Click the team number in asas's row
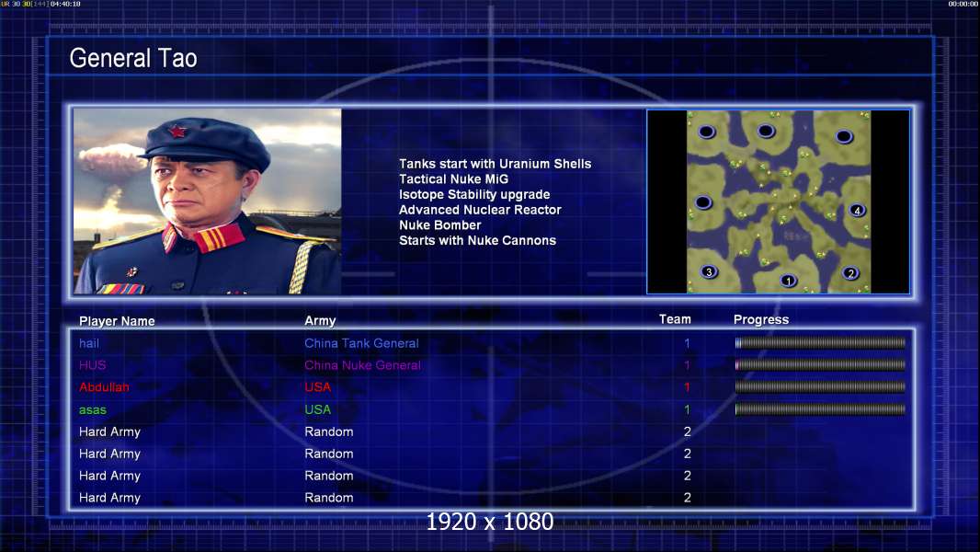Screen dimensions: 980x552 tap(687, 409)
